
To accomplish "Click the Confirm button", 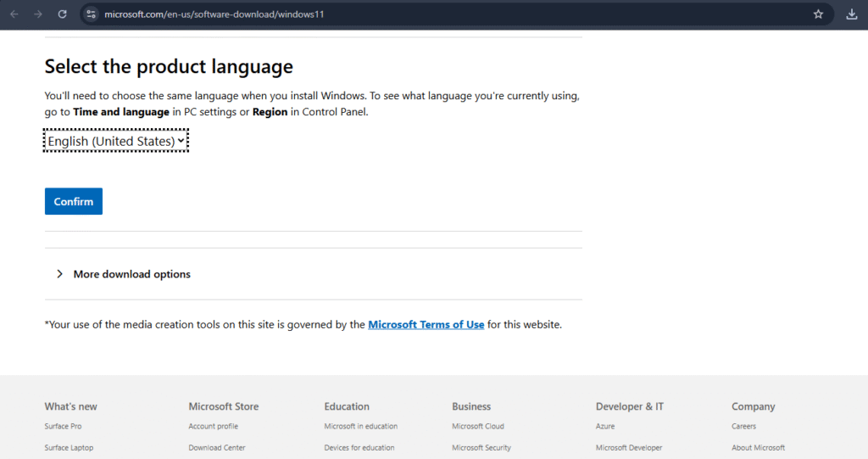I will (74, 201).
